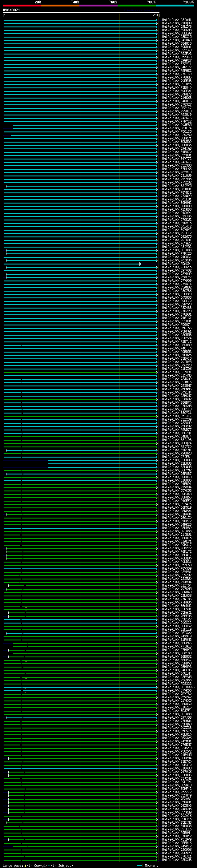Select label UniRef100_A8SM89
The height and width of the screenshot is (868, 197).
tap(176, 345)
